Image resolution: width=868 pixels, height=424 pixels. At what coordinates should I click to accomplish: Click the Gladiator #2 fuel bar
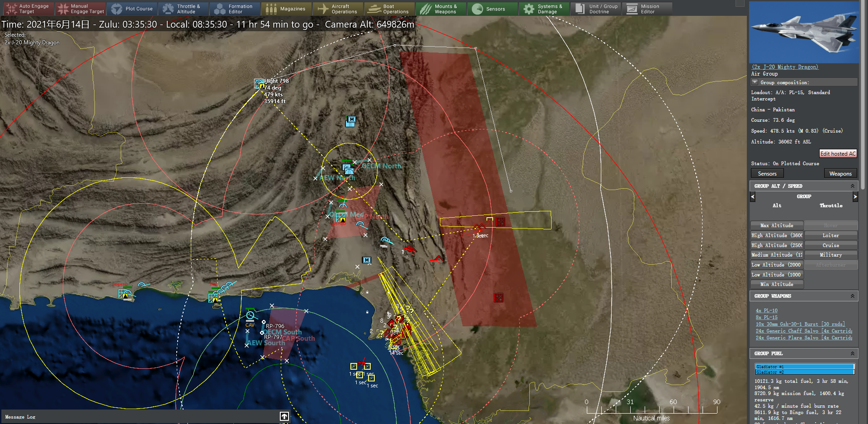pos(805,372)
